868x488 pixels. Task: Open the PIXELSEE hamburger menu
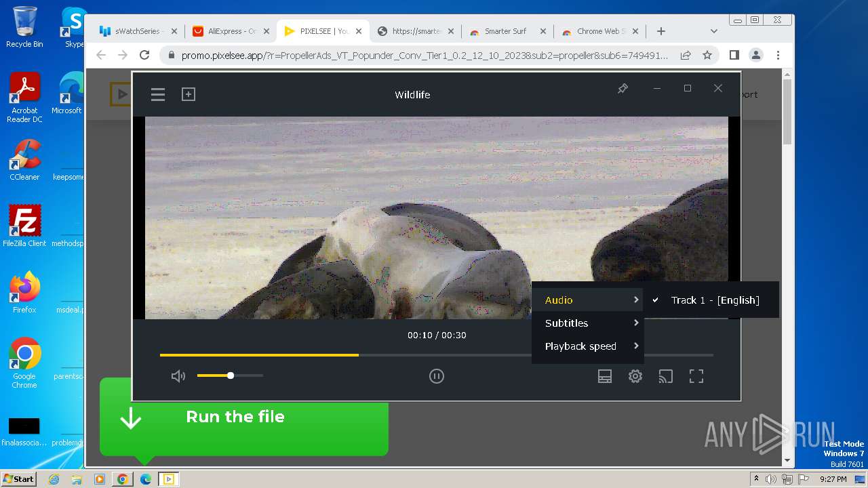[158, 95]
